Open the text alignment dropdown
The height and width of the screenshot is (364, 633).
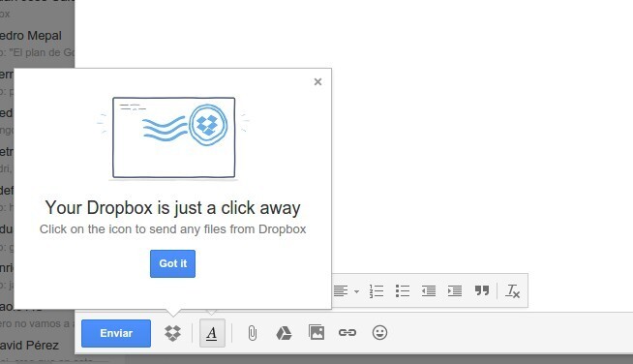click(x=346, y=290)
